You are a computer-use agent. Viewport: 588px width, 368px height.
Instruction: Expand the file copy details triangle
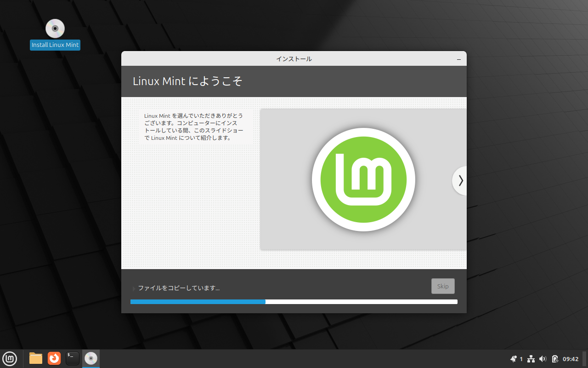click(x=134, y=288)
